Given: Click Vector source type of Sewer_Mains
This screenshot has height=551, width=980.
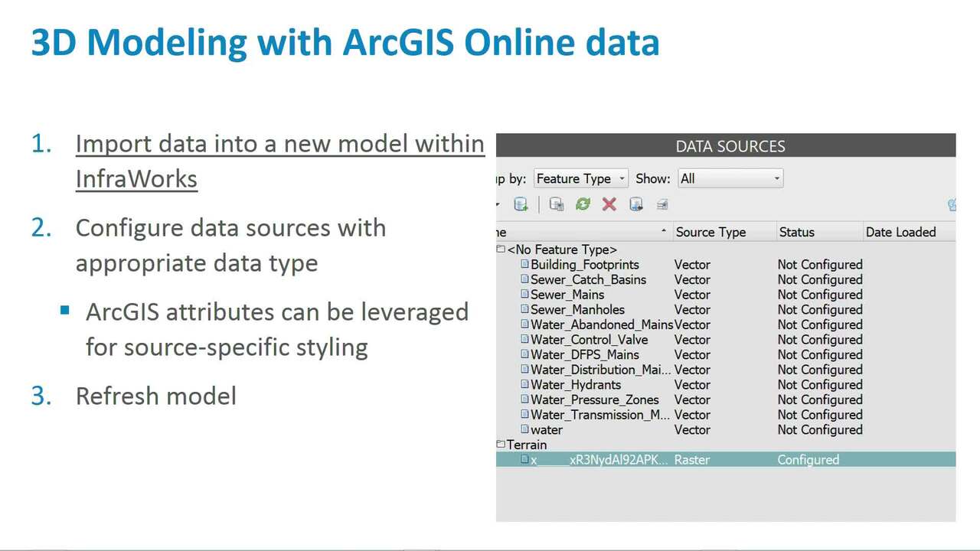Looking at the screenshot, I should click(692, 295).
